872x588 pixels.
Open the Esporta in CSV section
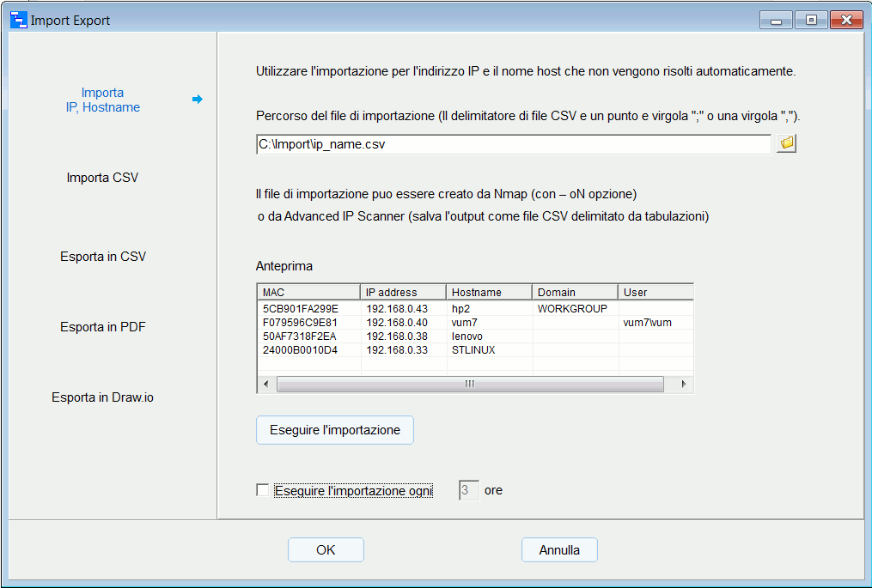(102, 256)
